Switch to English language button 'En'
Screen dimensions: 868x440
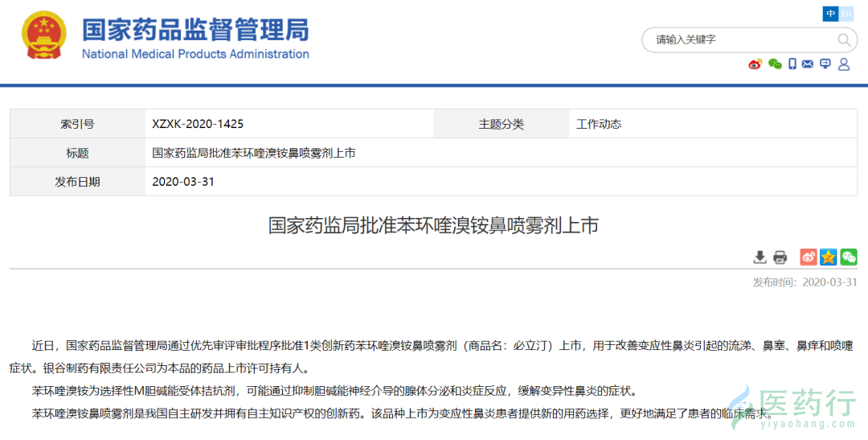846,14
